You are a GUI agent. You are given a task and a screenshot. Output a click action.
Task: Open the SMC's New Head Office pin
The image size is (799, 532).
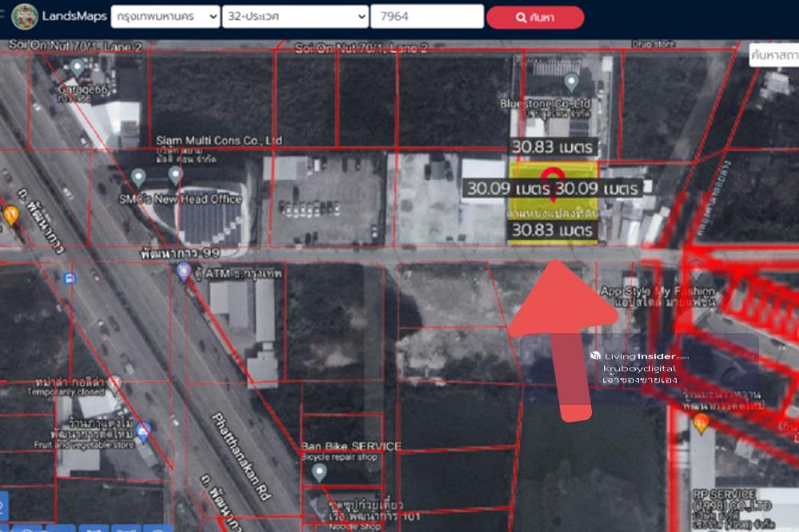coord(138,176)
